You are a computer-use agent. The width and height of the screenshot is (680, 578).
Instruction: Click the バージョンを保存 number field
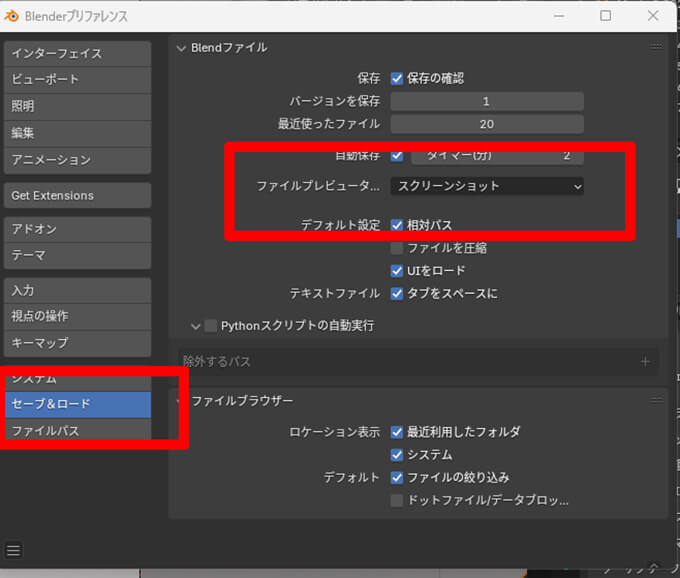click(x=487, y=101)
